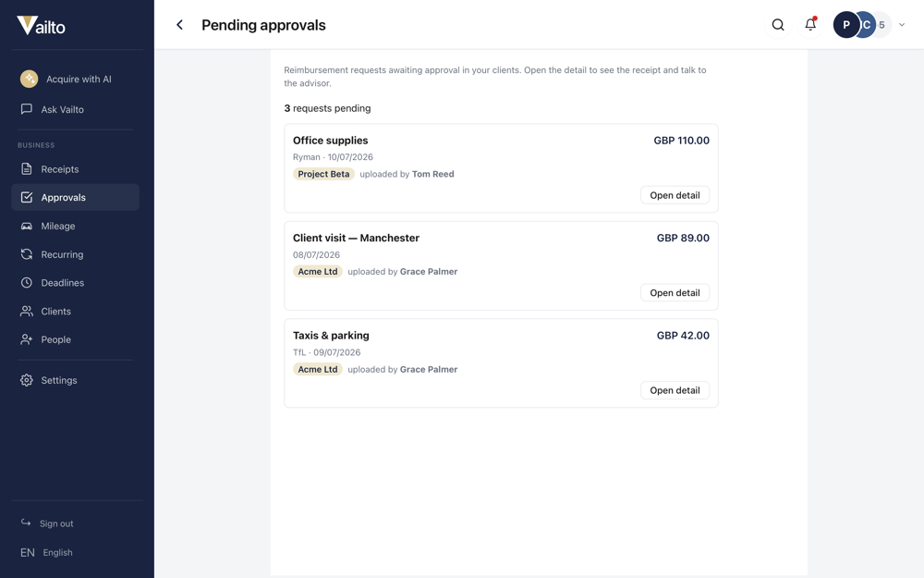Click the Approvals checkbox icon
This screenshot has height=578, width=924.
(x=27, y=198)
